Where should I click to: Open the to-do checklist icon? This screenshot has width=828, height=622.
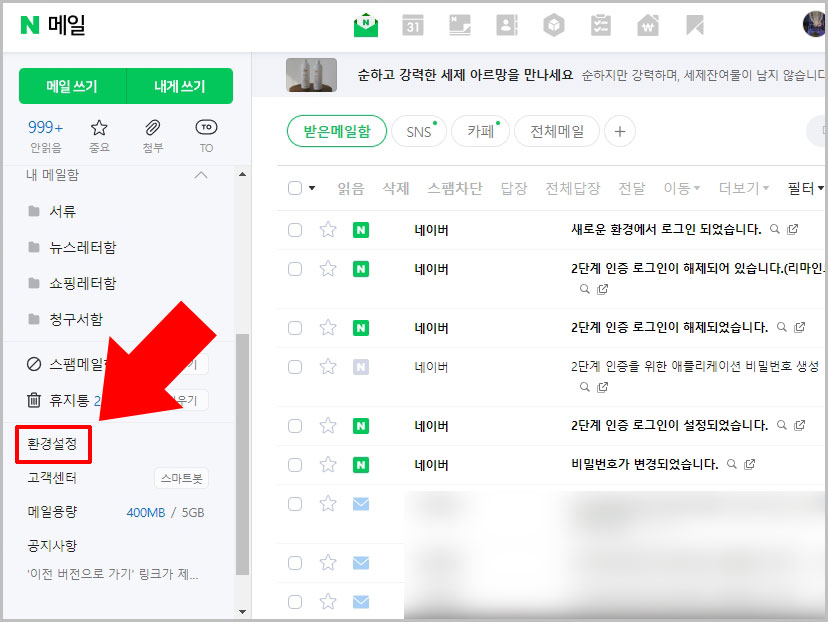[600, 24]
